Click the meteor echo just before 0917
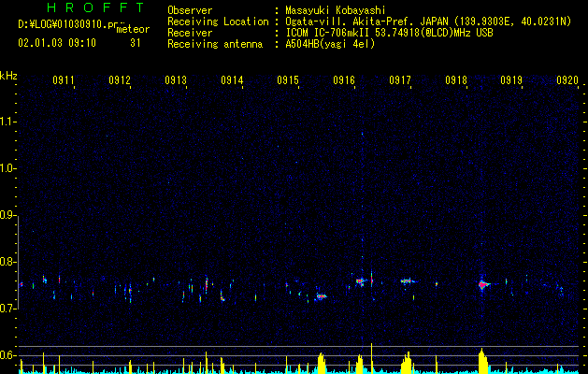Screen dimensions: 588x374 click(406, 281)
